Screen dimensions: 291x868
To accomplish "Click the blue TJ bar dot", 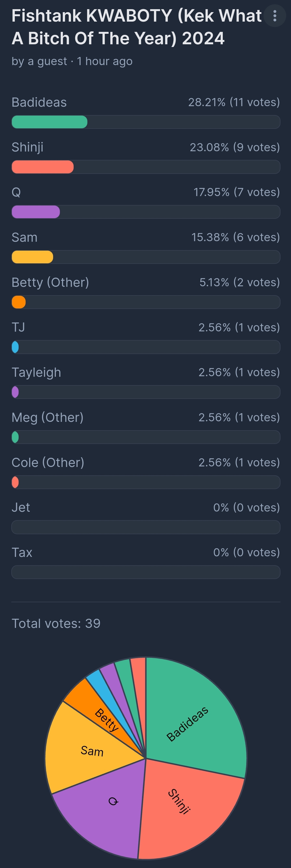I will [15, 347].
